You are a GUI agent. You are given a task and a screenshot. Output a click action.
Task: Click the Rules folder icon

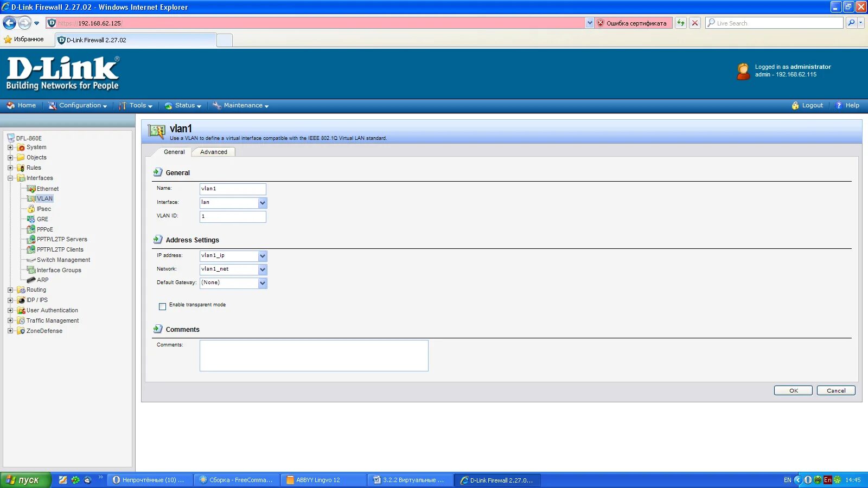tap(21, 168)
